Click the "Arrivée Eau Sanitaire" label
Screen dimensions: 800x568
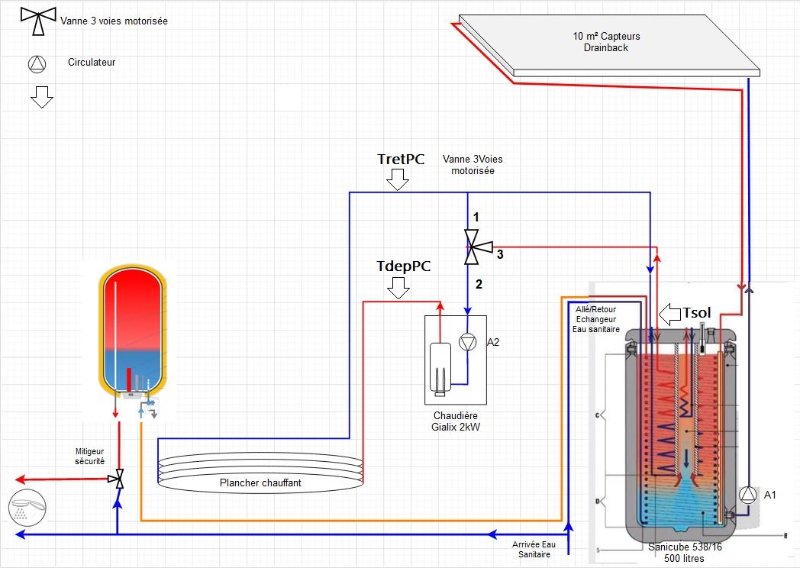tap(534, 550)
